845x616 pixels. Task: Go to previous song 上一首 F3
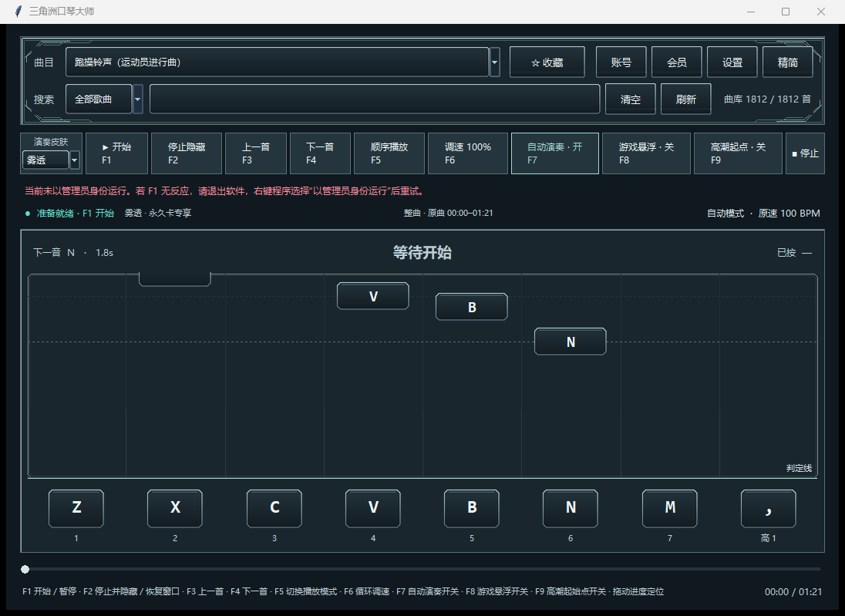point(256,153)
